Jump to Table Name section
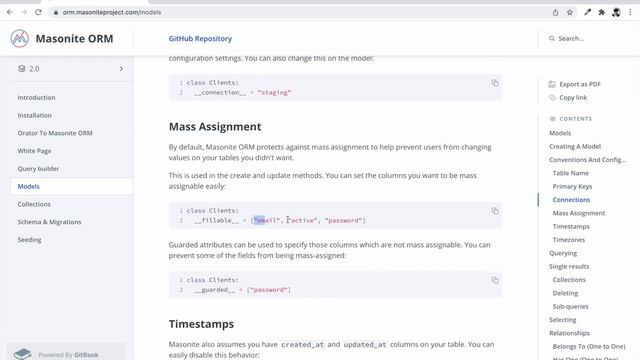The image size is (640, 360). coord(571,173)
